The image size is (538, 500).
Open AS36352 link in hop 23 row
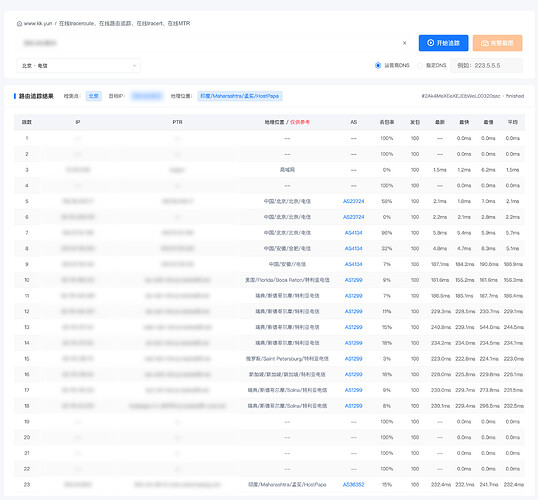coord(353,485)
